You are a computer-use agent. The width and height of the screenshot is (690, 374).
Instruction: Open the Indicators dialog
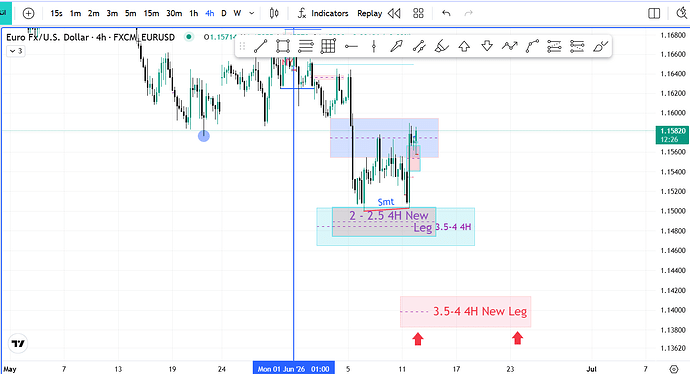pos(323,14)
